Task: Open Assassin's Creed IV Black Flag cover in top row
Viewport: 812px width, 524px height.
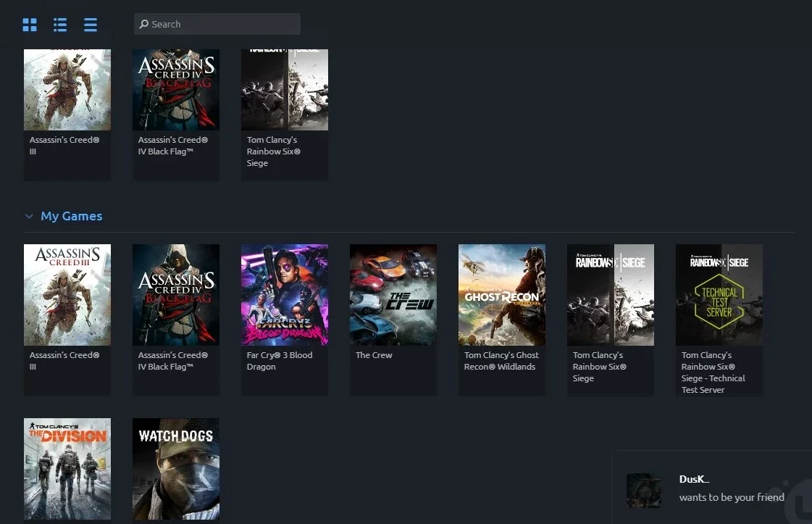Action: click(x=176, y=90)
